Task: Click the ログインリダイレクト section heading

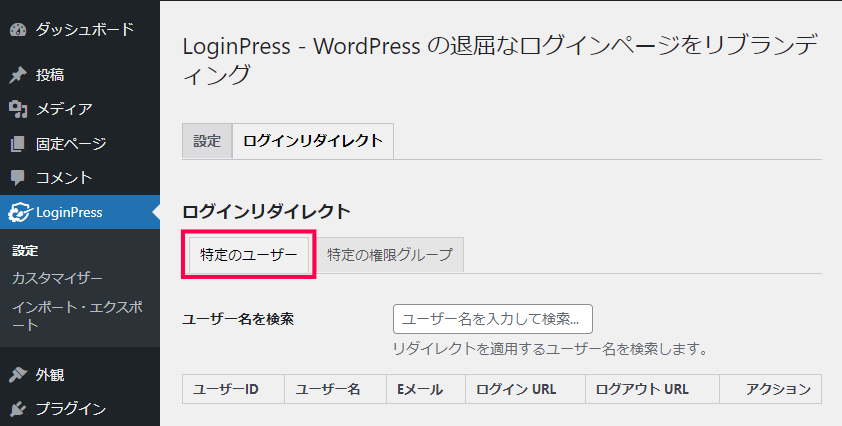Action: (266, 212)
